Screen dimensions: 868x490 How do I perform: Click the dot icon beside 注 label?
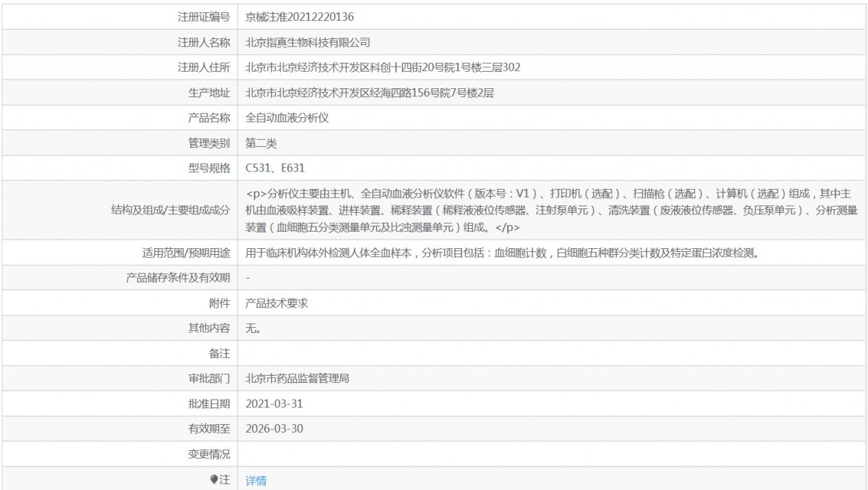click(x=214, y=480)
